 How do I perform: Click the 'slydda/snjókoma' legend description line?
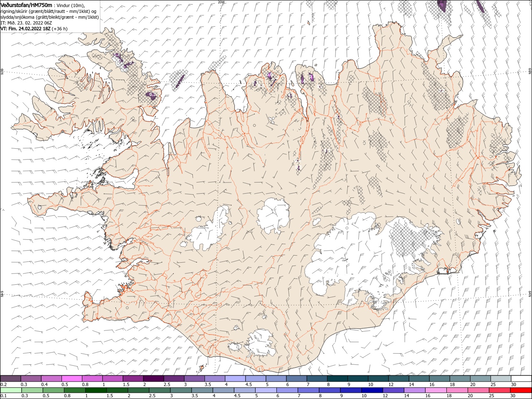pyautogui.click(x=50, y=17)
